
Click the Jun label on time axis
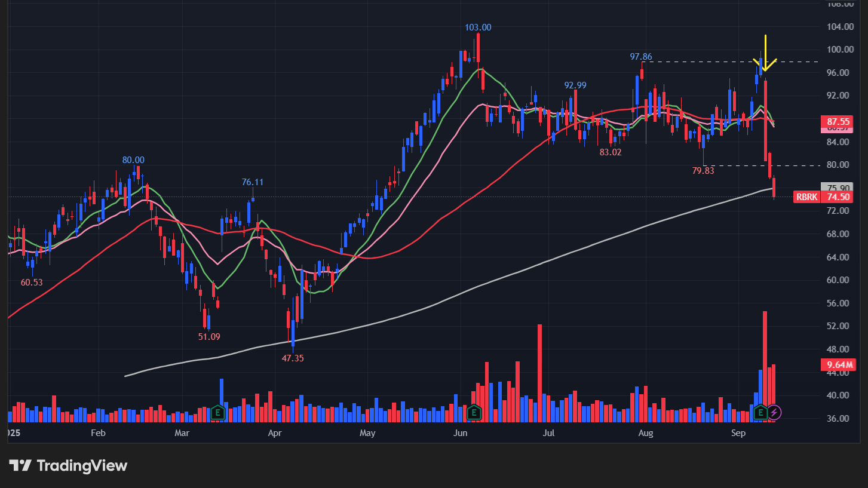pos(460,432)
